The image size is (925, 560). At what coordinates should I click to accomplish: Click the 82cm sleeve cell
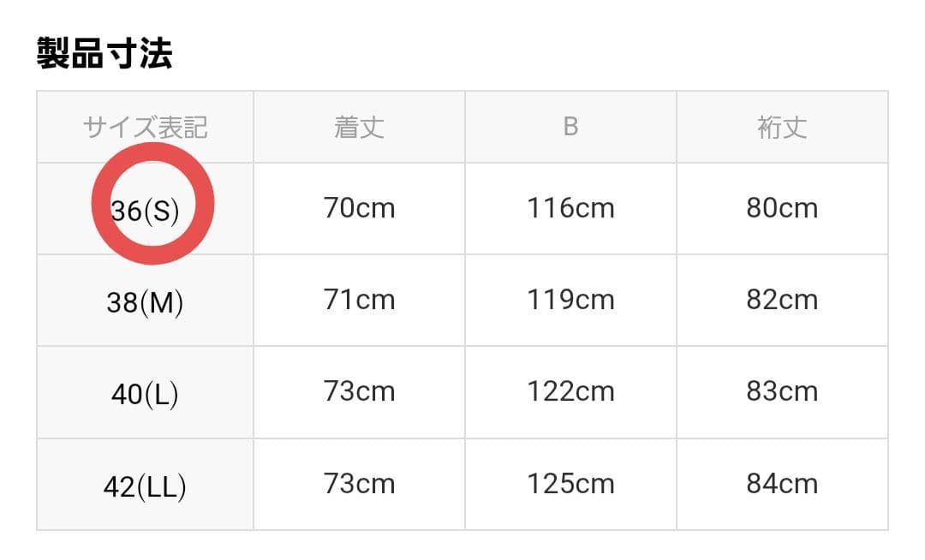[782, 300]
